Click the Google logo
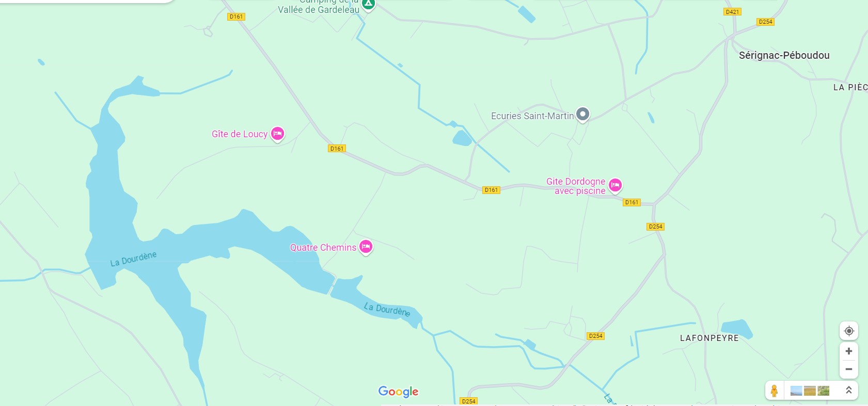 tap(399, 392)
